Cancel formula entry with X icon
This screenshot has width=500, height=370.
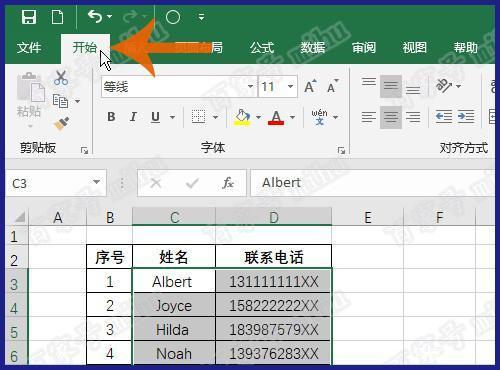tap(156, 183)
